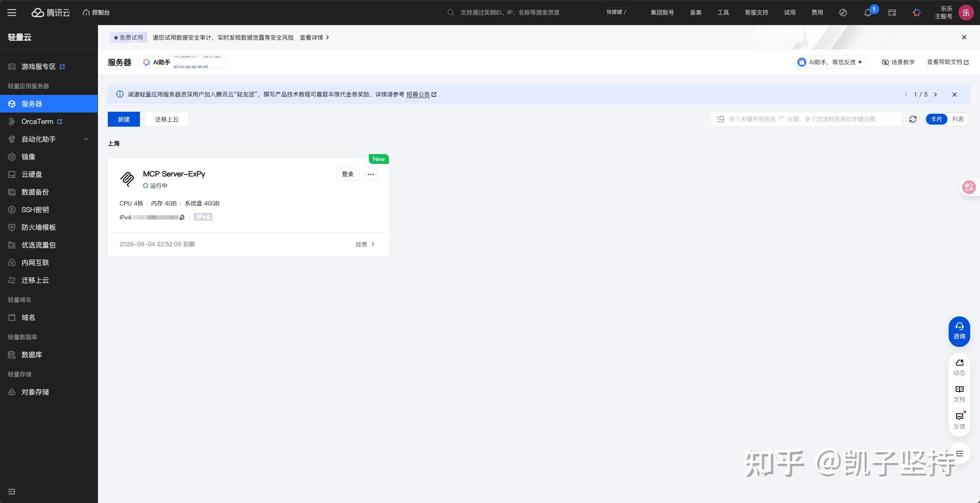Open the more actions menu on server card

point(370,174)
